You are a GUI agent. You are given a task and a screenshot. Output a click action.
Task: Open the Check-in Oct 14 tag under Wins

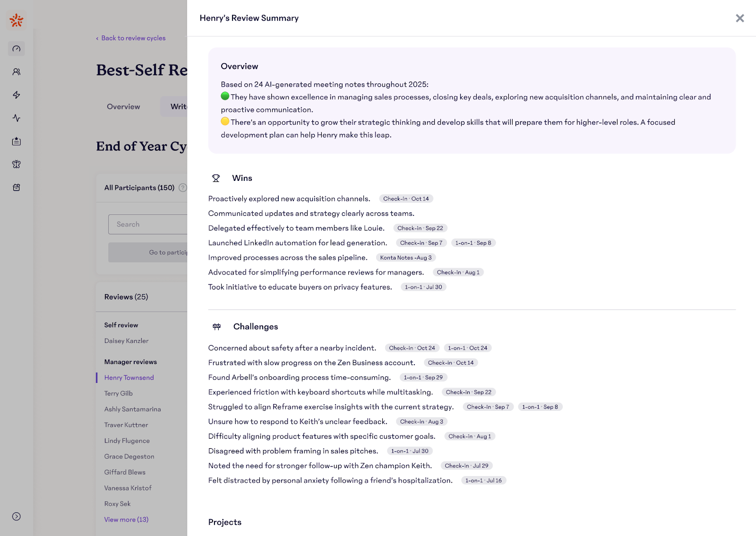point(406,199)
